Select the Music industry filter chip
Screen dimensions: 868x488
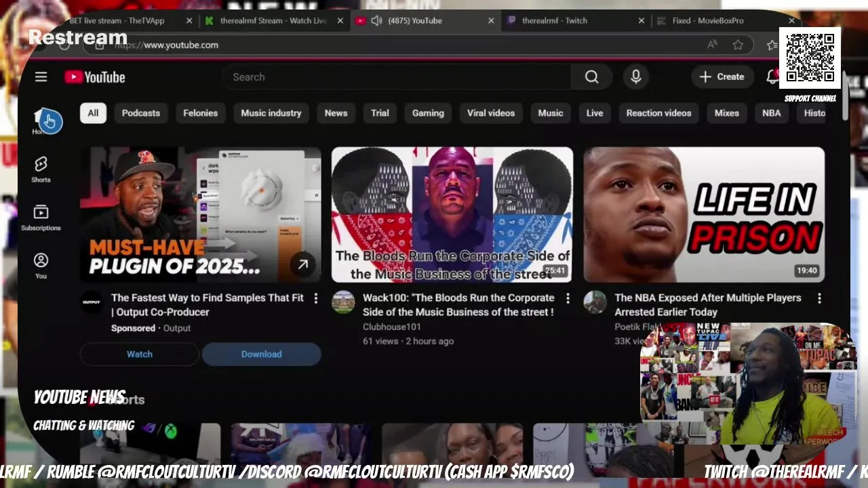point(271,113)
